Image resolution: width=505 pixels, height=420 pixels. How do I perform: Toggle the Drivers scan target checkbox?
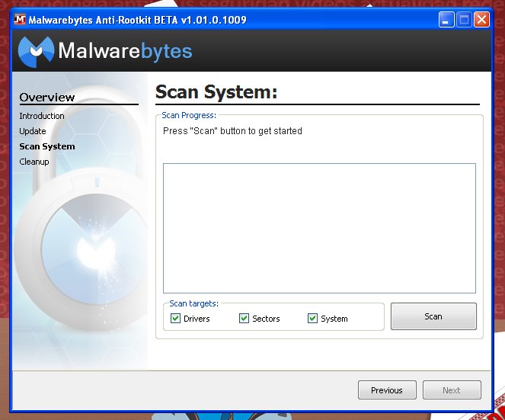(x=175, y=319)
